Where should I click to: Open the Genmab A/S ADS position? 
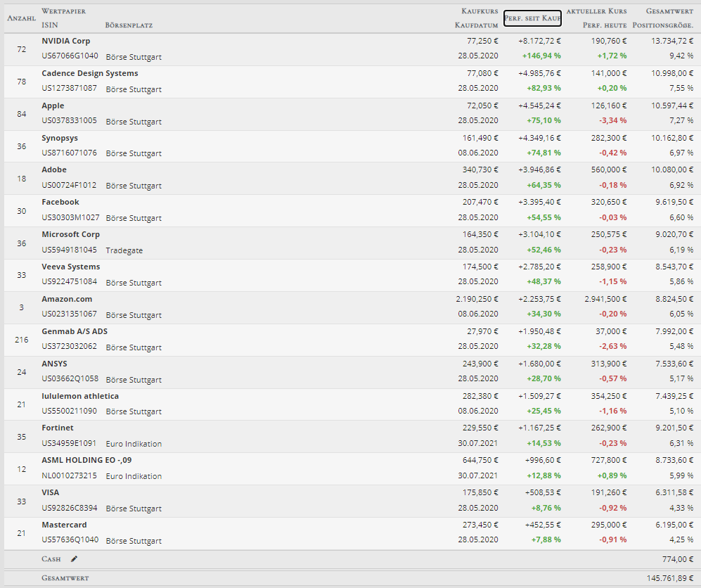75,331
